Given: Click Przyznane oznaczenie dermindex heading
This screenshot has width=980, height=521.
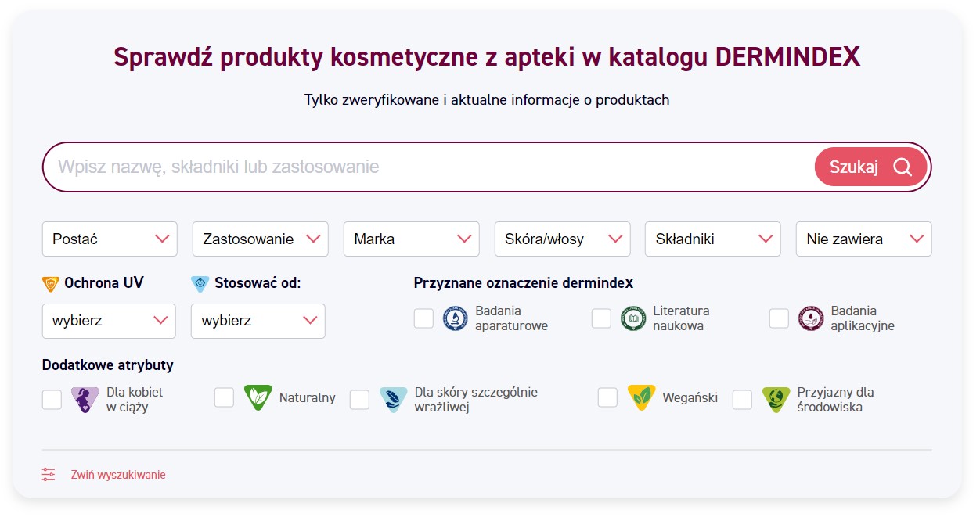Looking at the screenshot, I should [524, 283].
